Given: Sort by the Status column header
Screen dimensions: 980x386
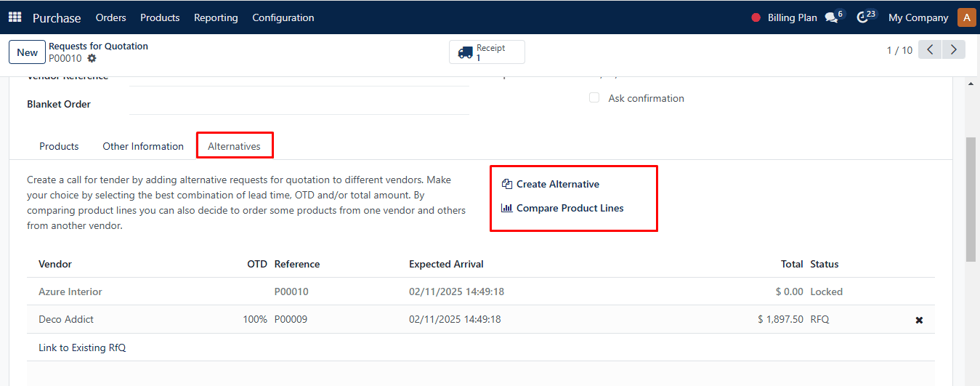Looking at the screenshot, I should coord(825,264).
